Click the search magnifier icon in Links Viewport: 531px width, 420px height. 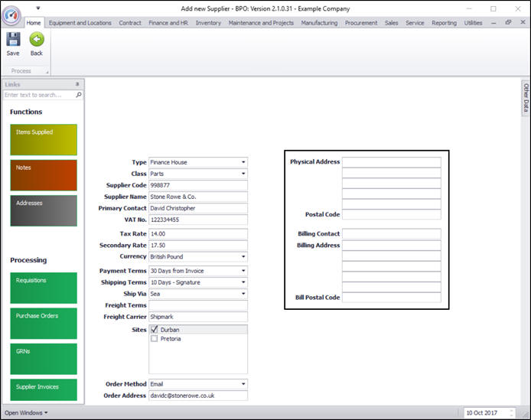pos(78,95)
